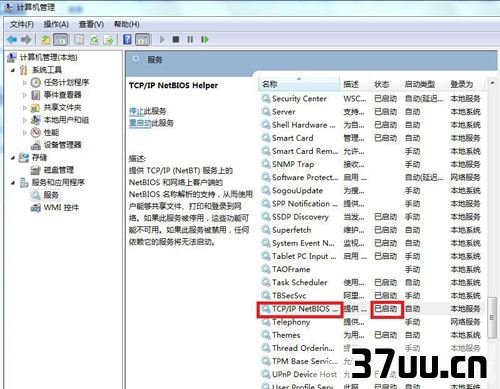Select the TCP/IP NetBIOS service row

(371, 309)
